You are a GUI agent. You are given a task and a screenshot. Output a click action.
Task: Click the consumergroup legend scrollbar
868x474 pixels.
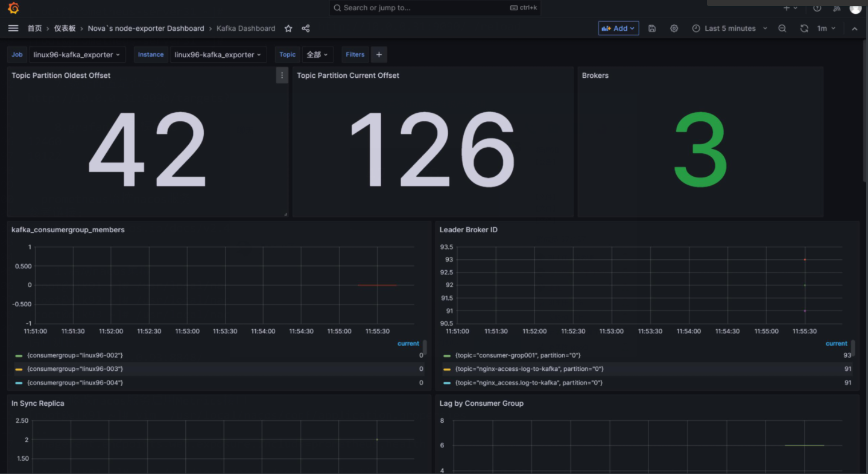425,348
